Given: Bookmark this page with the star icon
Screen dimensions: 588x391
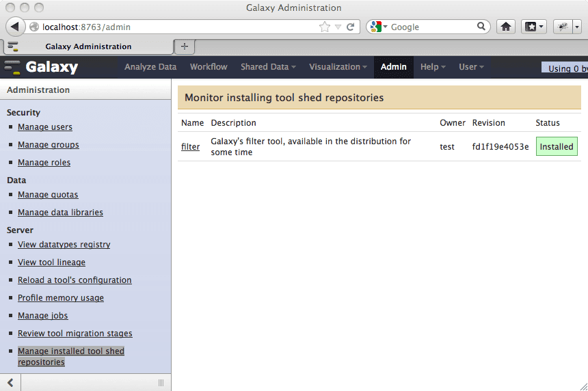Looking at the screenshot, I should (325, 27).
